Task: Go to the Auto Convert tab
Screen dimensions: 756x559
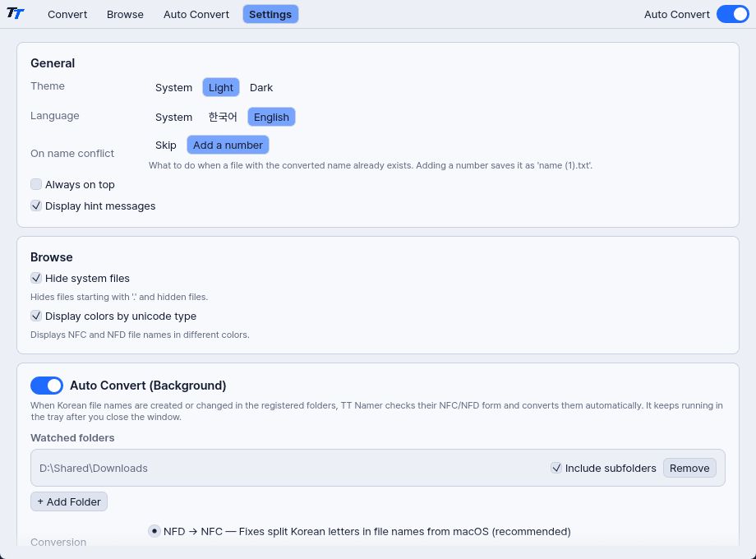Action: (196, 15)
